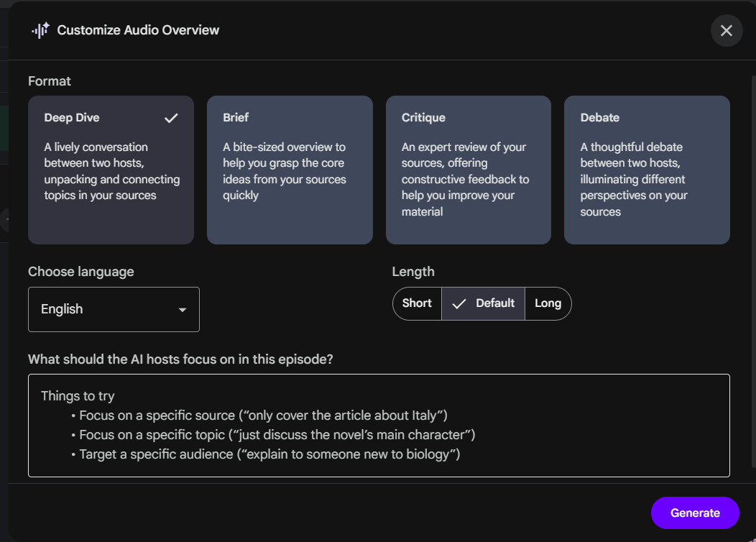Click the checkmark on Deep Dive card
756x542 pixels.
coord(171,118)
